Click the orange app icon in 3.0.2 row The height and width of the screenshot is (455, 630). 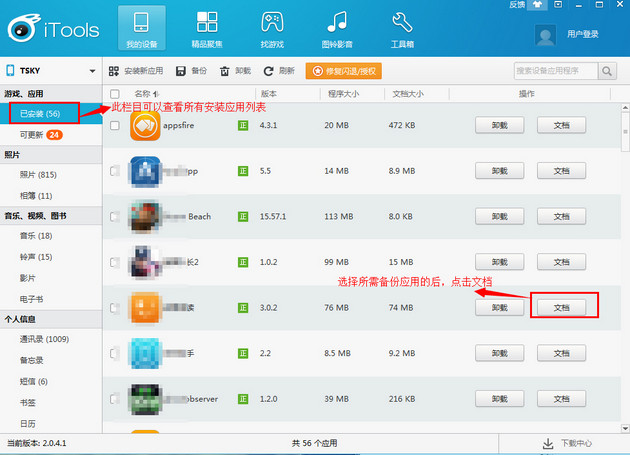[145, 308]
